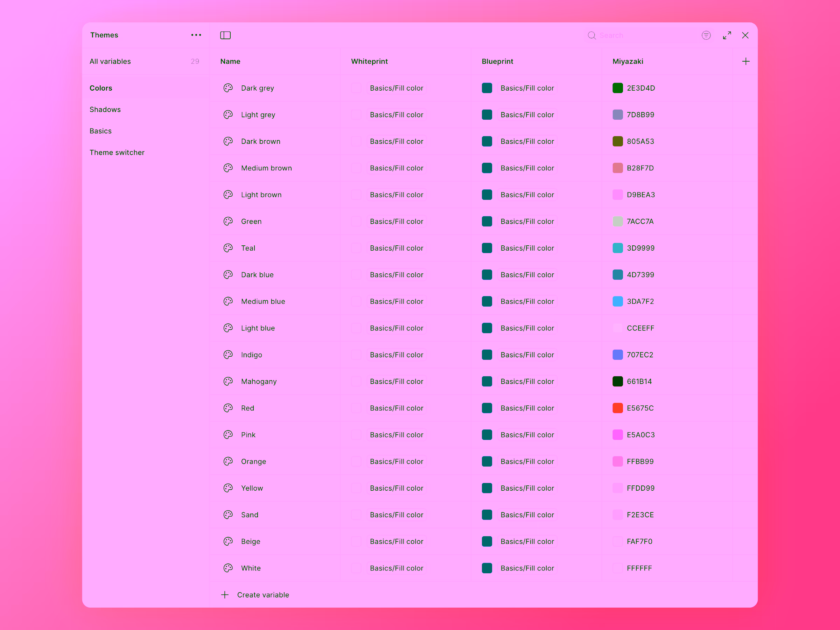Select the palette icon beside White

point(228,568)
